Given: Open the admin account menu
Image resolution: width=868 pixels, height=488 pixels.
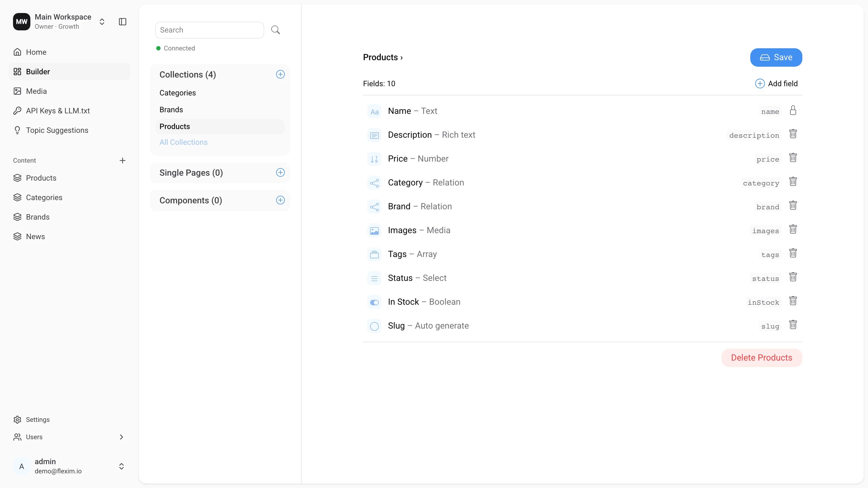Looking at the screenshot, I should (121, 466).
